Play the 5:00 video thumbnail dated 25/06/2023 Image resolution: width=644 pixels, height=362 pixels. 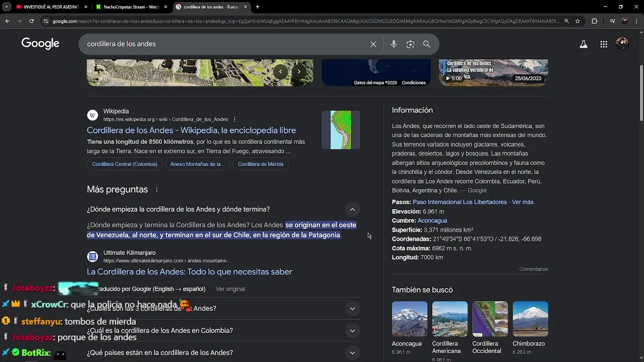click(x=494, y=72)
